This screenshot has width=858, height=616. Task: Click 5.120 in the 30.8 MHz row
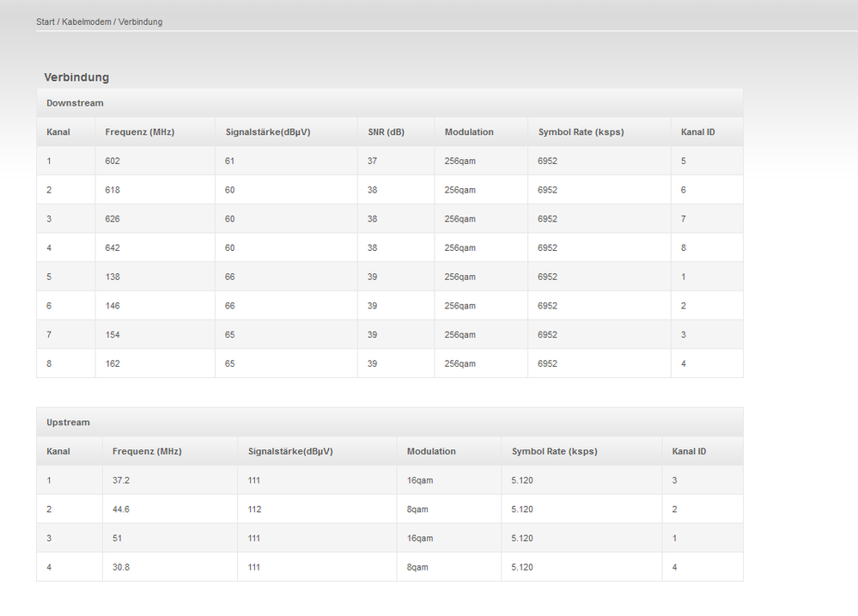click(x=522, y=567)
